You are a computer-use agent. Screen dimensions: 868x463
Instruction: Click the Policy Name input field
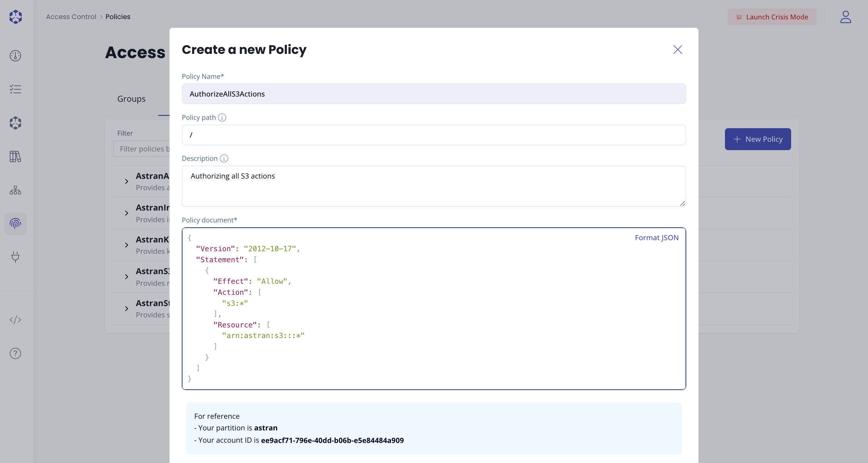433,94
